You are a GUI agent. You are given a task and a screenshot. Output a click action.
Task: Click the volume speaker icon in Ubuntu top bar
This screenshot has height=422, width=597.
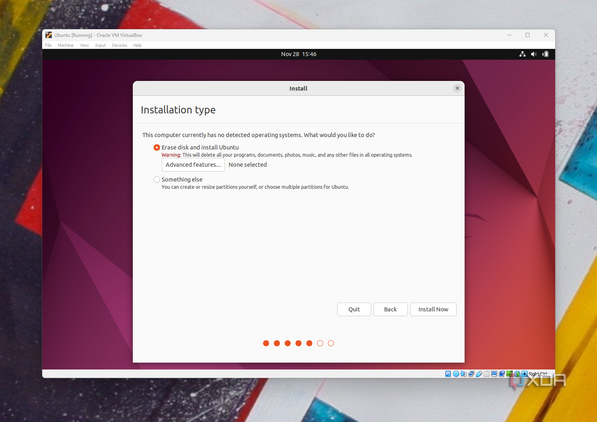click(534, 54)
